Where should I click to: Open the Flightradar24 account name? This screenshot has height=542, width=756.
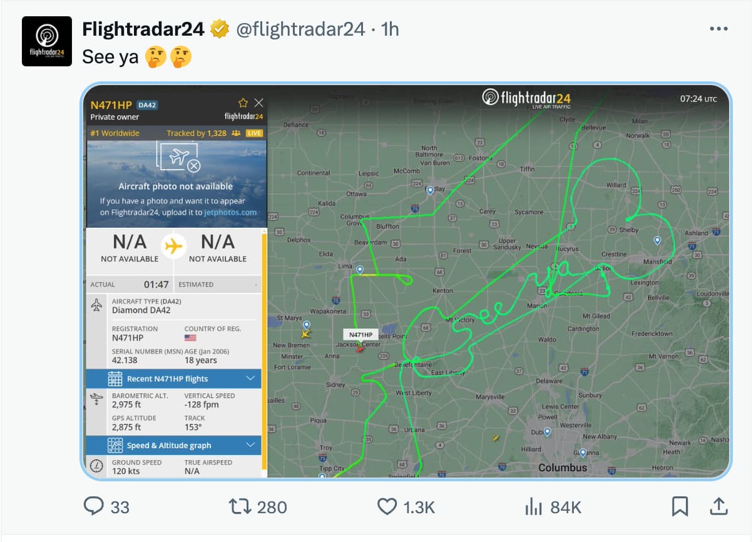143,29
